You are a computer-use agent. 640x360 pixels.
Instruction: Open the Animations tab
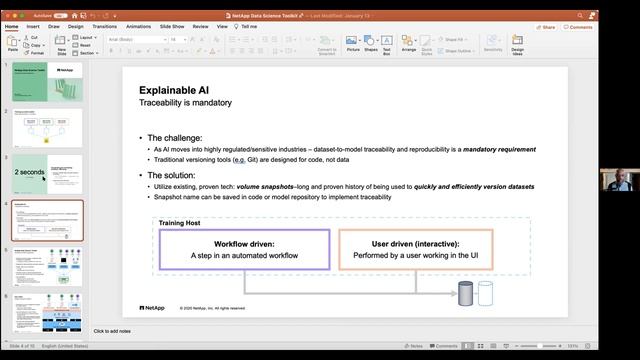click(138, 27)
